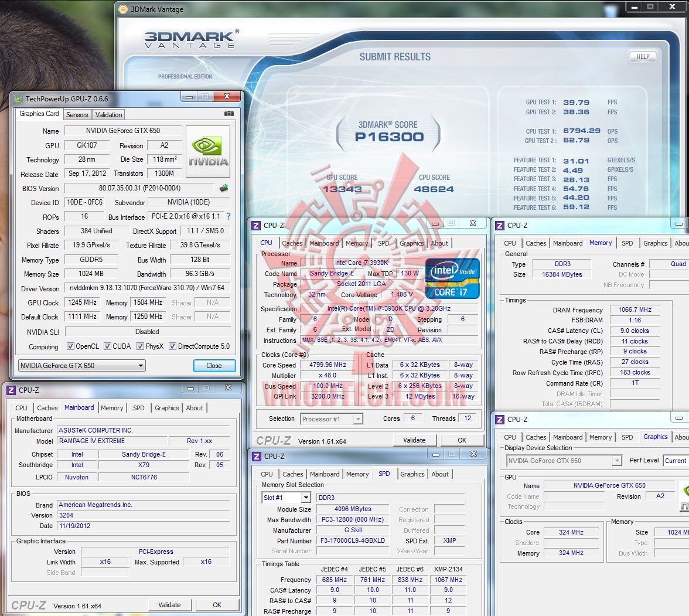The width and height of the screenshot is (689, 616).
Task: Click the HELP button in 3DMark Vantage
Action: (643, 56)
